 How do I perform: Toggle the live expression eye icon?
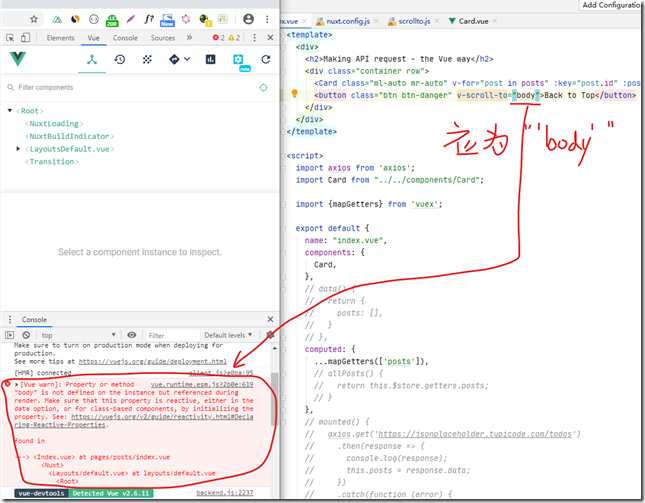(132, 335)
